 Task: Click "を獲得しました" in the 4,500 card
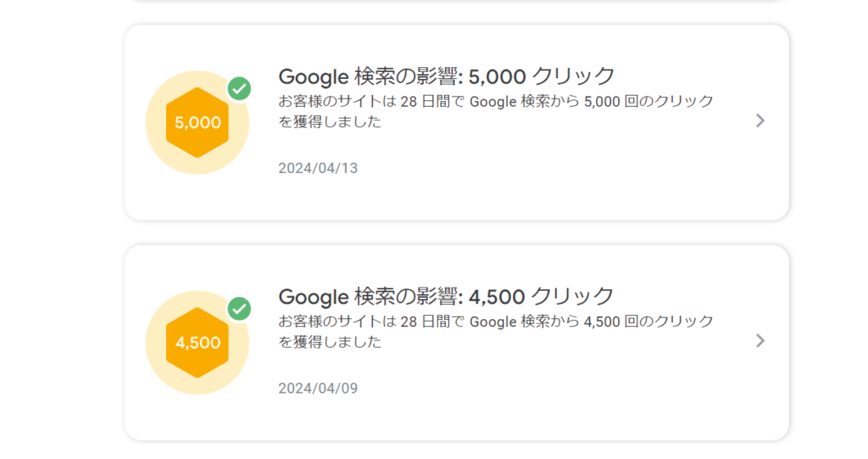(x=330, y=343)
